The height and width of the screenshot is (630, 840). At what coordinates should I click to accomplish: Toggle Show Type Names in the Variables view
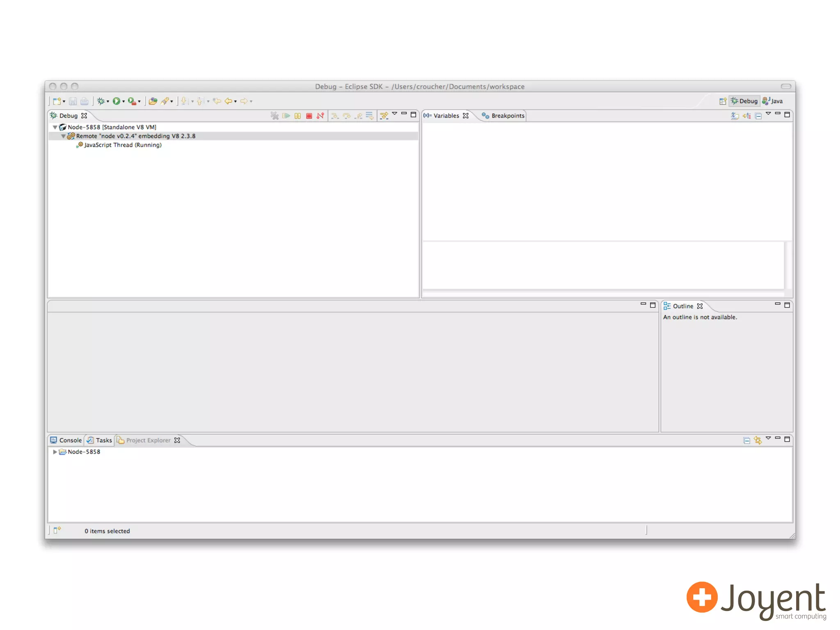[735, 116]
